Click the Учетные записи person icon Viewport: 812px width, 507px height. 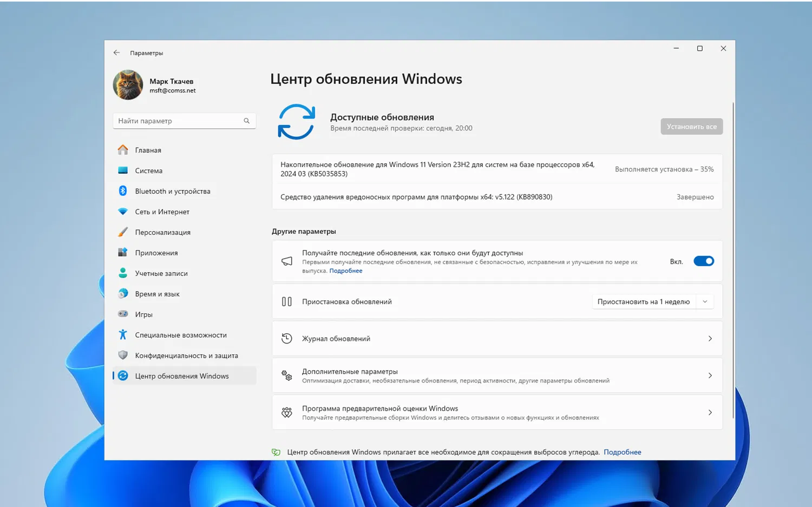[123, 273]
